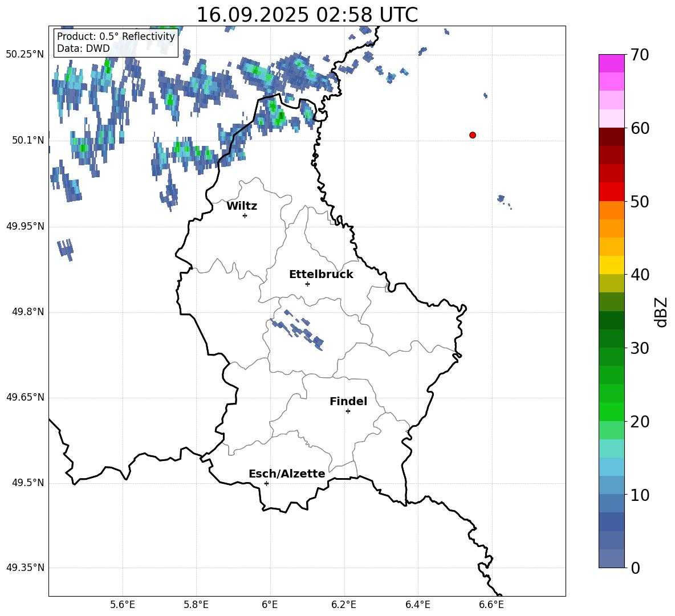The image size is (675, 616).
Task: Click the Ettelbruck station cross marker
Action: click(x=307, y=284)
